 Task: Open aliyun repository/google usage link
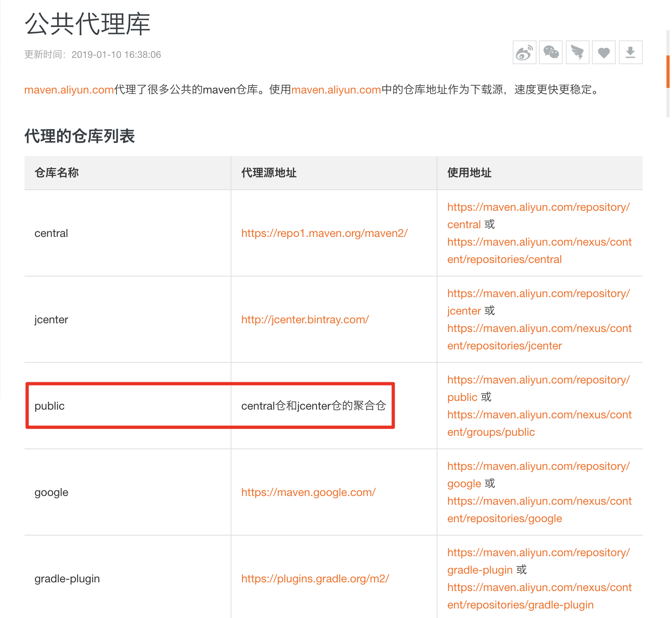pyautogui.click(x=538, y=475)
